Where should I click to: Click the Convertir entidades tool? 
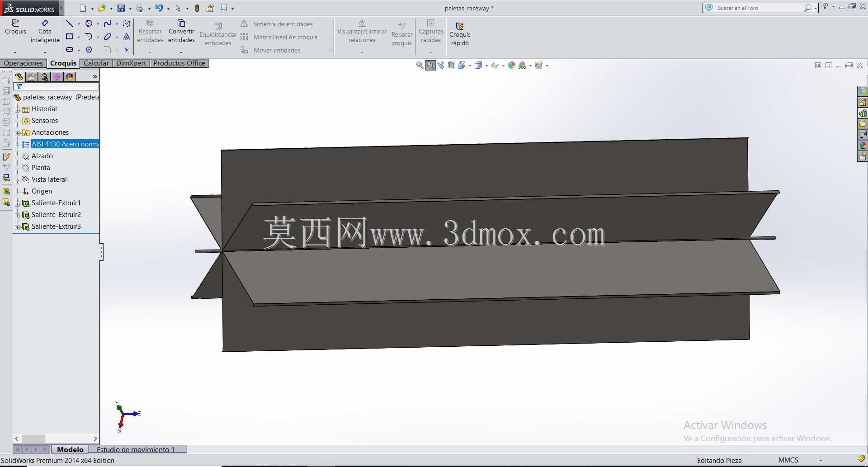pos(181,31)
